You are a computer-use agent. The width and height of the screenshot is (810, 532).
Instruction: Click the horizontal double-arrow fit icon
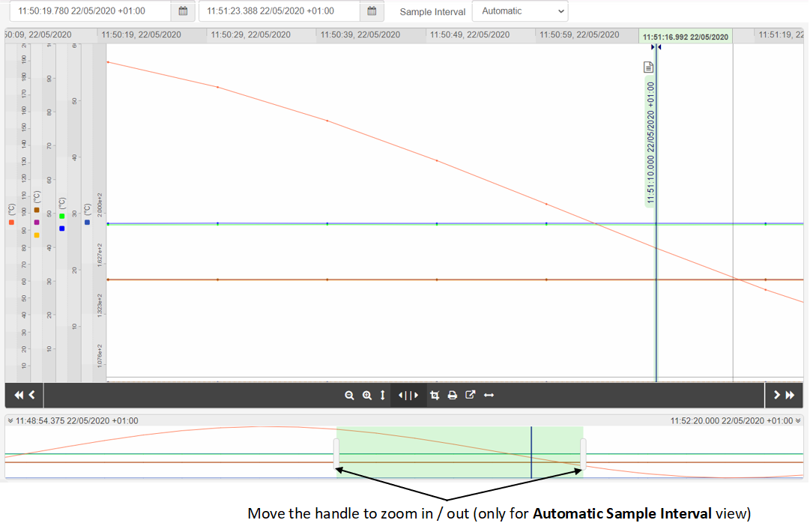[x=489, y=396]
